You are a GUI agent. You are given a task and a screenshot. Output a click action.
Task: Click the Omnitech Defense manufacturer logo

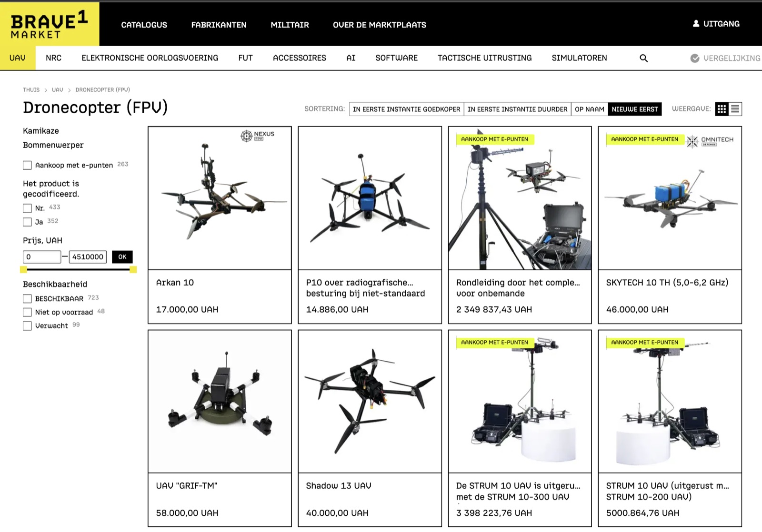tap(710, 141)
